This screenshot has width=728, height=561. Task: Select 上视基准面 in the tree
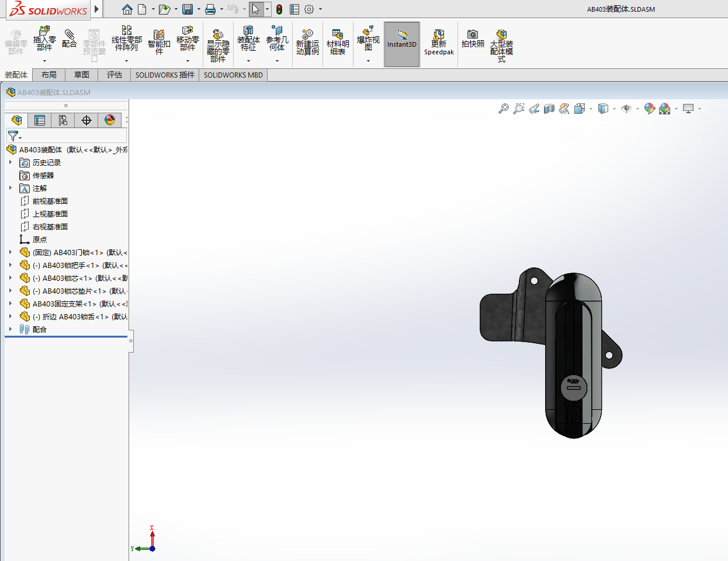(50, 214)
